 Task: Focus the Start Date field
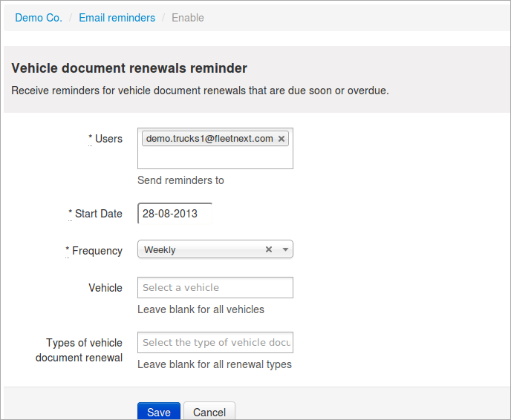pos(175,214)
